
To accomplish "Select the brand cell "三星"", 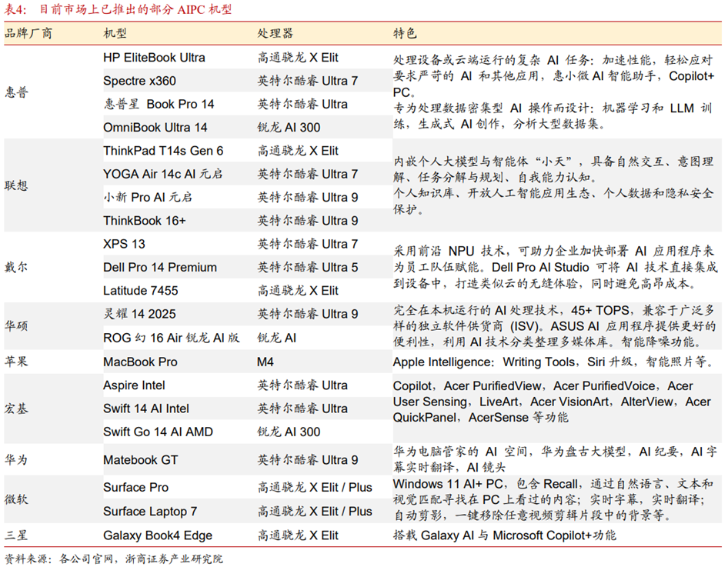I will coord(17,535).
